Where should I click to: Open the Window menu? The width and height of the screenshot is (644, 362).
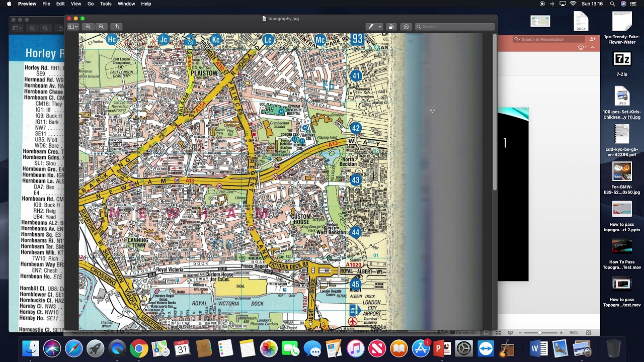pos(126,4)
